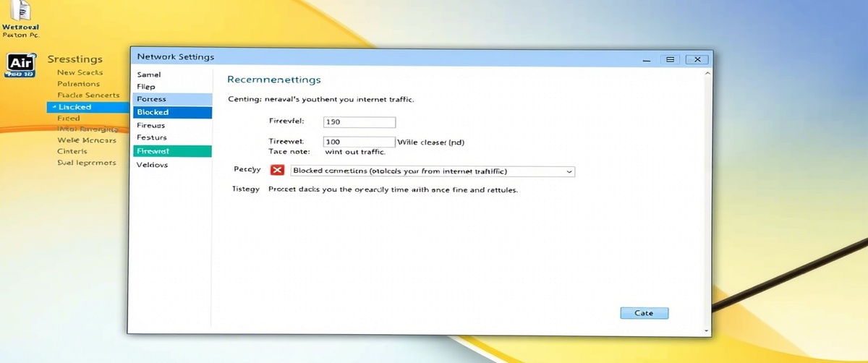Click the maximize window icon
The image size is (868, 363).
click(670, 59)
